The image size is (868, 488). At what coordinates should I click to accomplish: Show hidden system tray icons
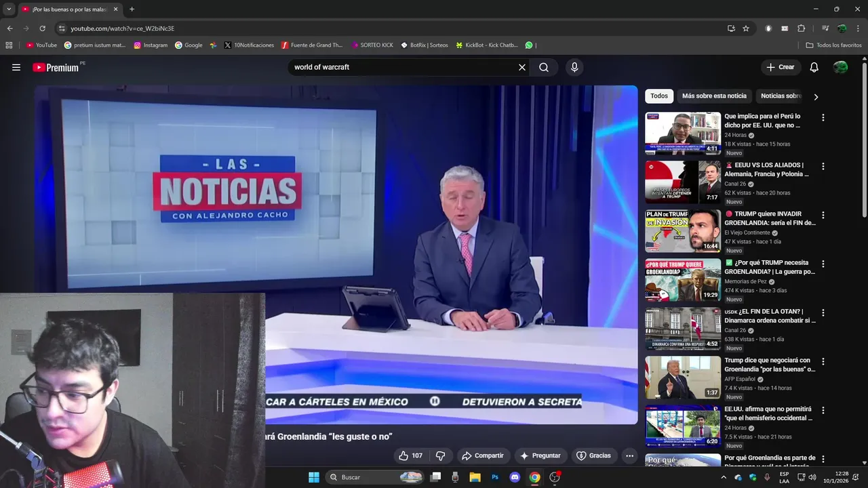(x=724, y=477)
